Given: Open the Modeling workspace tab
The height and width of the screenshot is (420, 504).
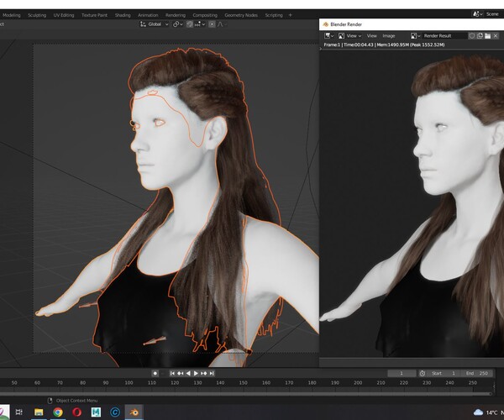Looking at the screenshot, I should pyautogui.click(x=11, y=15).
